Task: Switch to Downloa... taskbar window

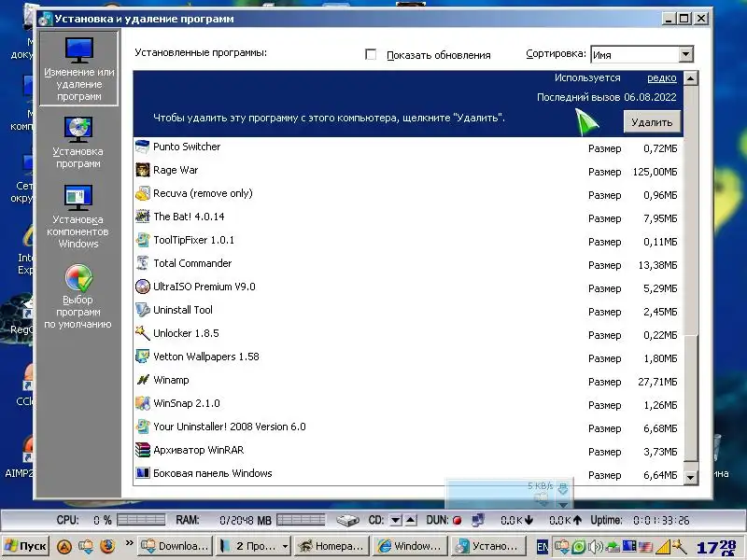Action: click(x=175, y=546)
